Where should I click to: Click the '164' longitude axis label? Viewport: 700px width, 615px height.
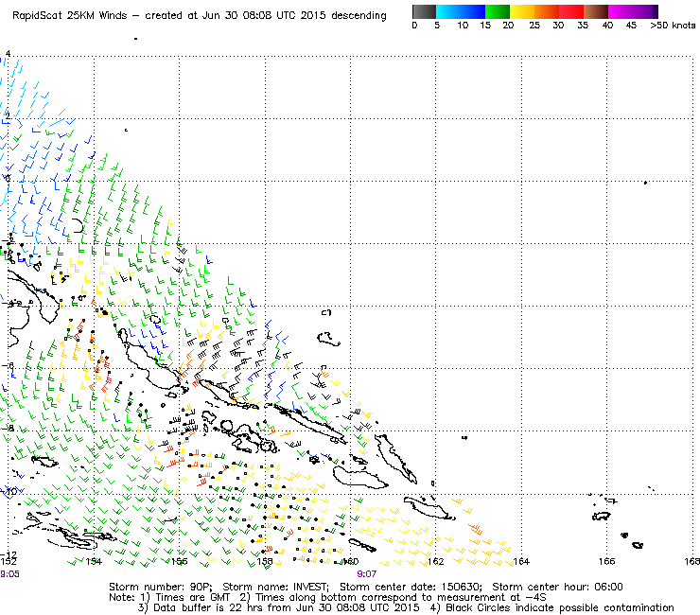click(521, 561)
